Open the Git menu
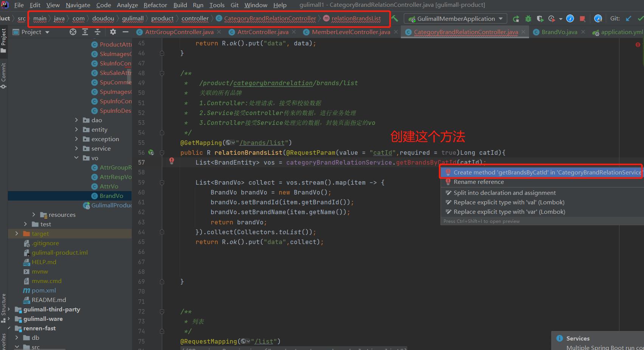The height and width of the screenshot is (350, 644). 234,5
